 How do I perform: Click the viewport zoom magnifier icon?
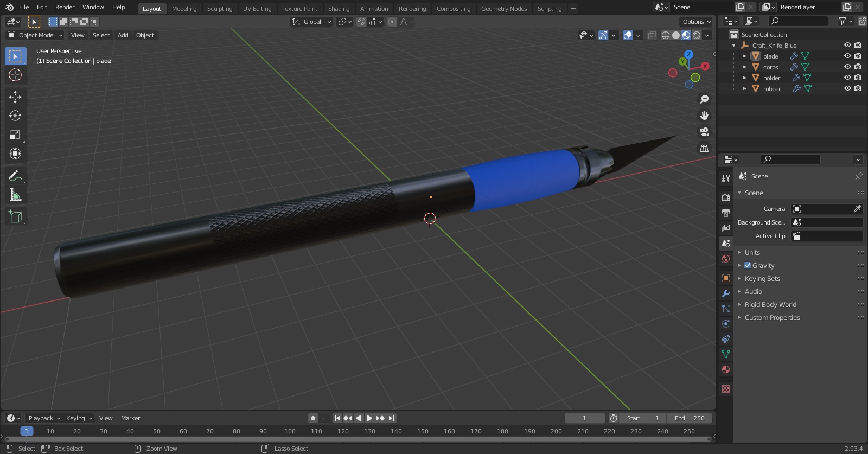coord(704,99)
